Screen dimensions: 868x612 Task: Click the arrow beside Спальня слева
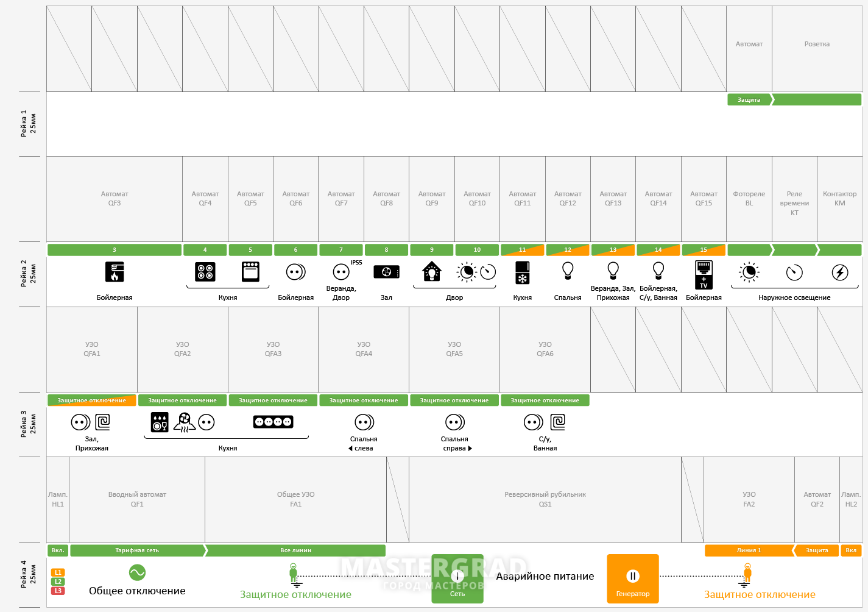tap(350, 449)
